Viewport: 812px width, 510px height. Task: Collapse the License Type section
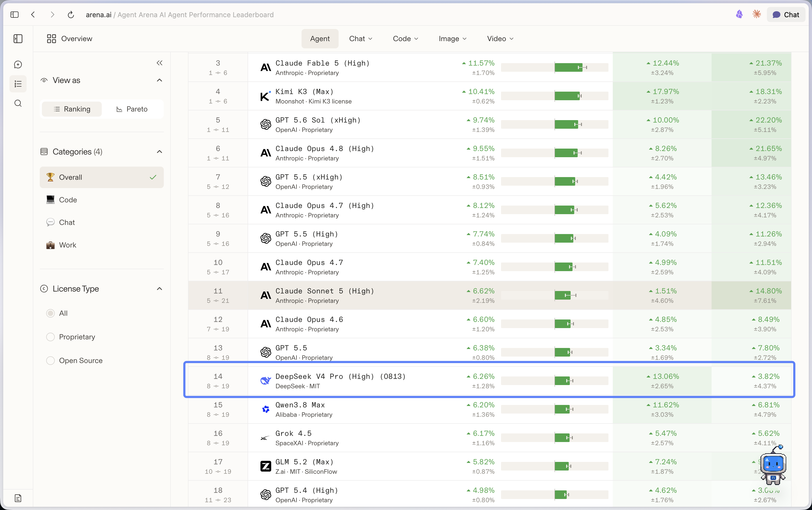click(160, 289)
